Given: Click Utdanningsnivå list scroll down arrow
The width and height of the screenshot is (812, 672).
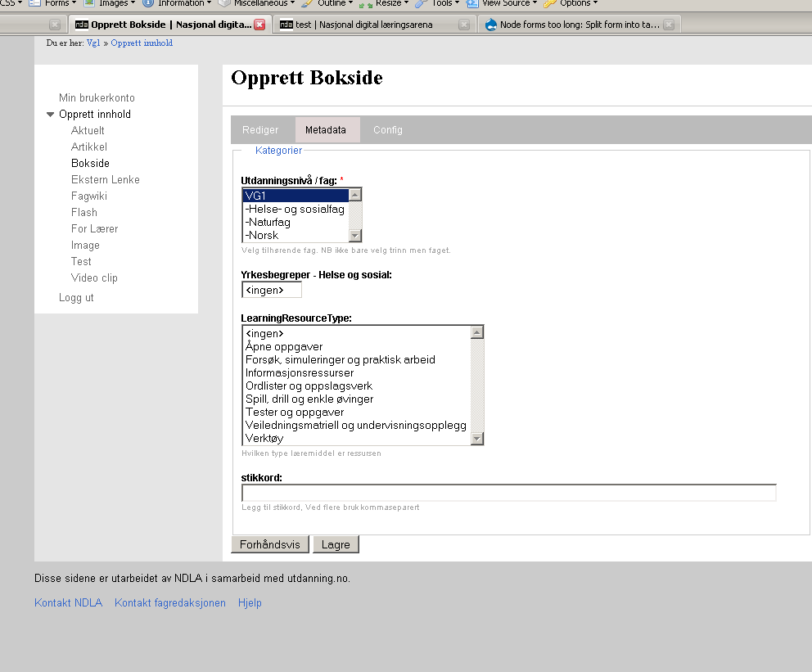Looking at the screenshot, I should (355, 236).
